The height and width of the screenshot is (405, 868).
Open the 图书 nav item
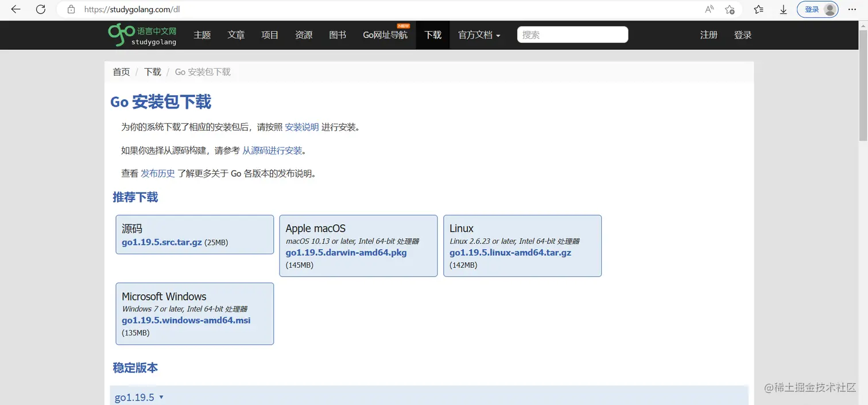[x=338, y=35]
